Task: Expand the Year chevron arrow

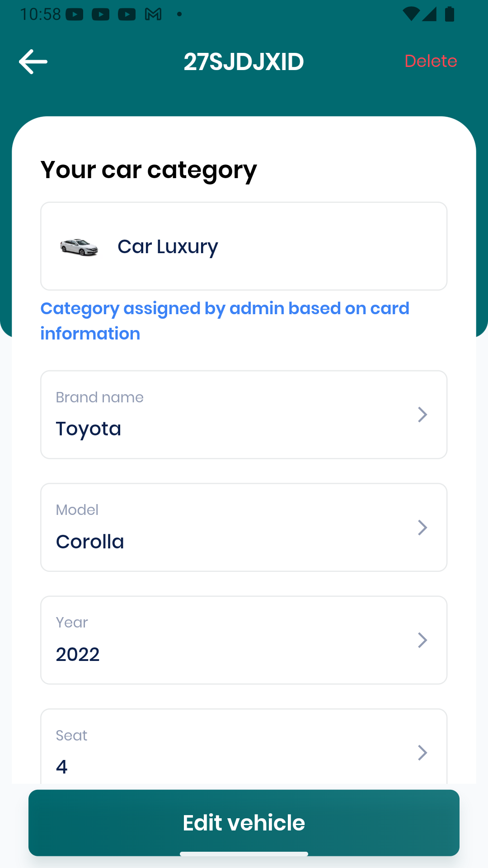Action: point(422,640)
